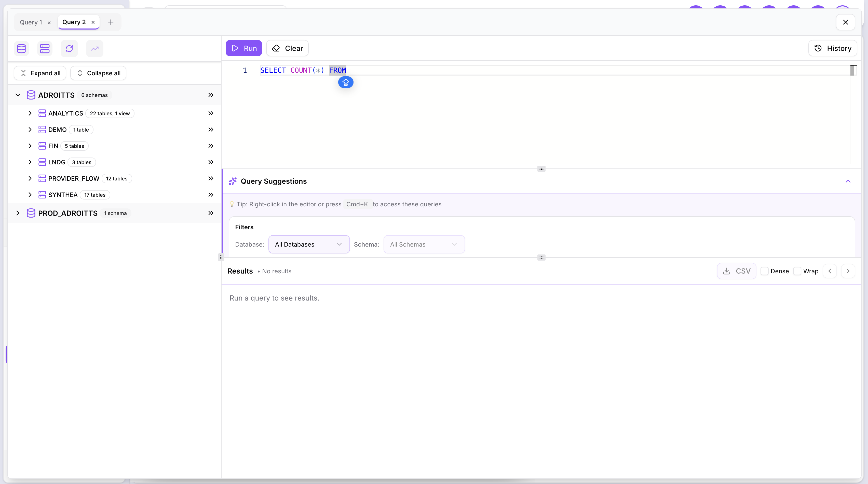The image size is (868, 484).
Task: Click Collapse all button
Action: [98, 73]
